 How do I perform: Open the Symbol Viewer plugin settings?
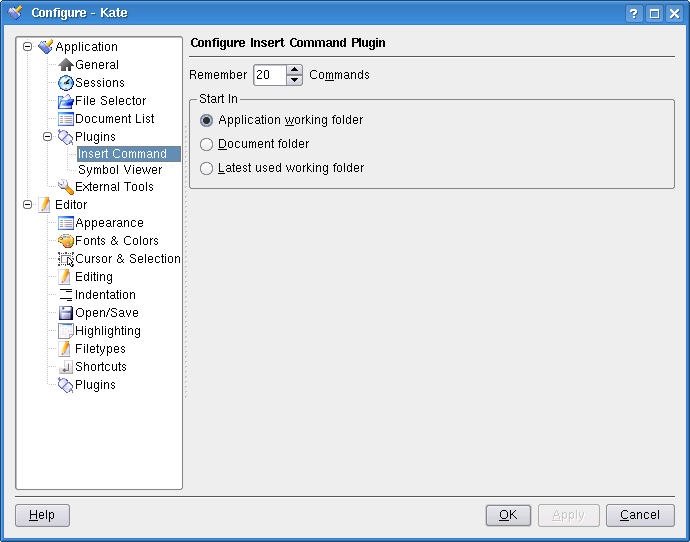pos(120,170)
